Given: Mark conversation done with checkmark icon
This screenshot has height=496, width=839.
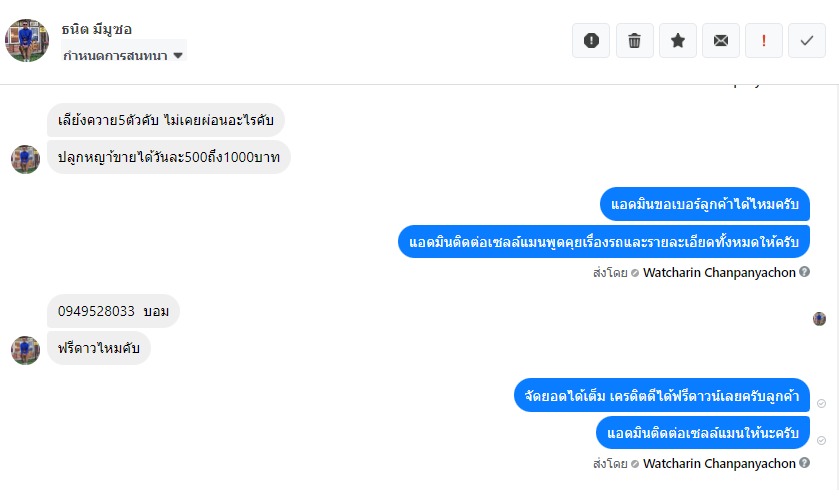Looking at the screenshot, I should (807, 41).
